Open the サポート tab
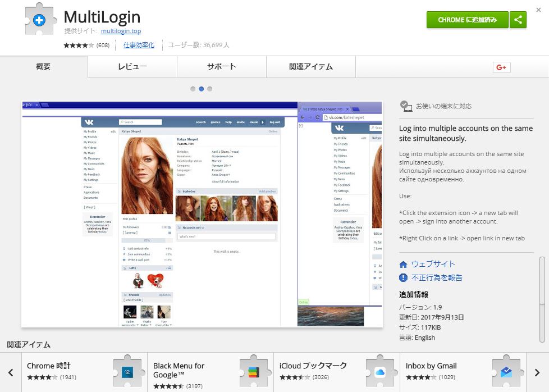 tap(222, 67)
